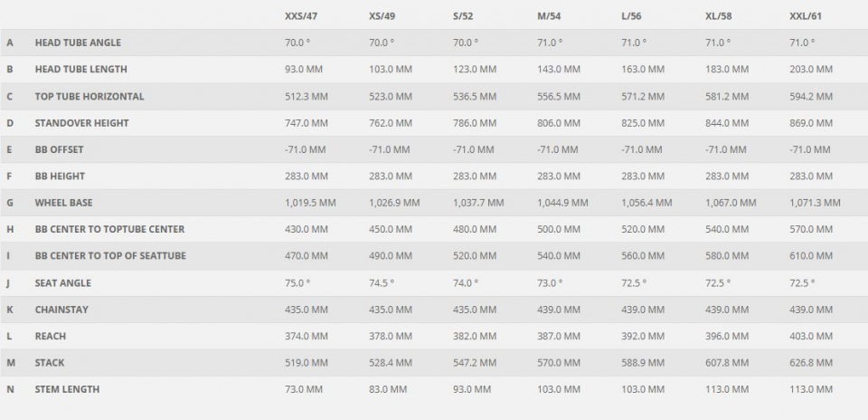
Task: Select the CHAINSTAY row label
Action: 61,310
